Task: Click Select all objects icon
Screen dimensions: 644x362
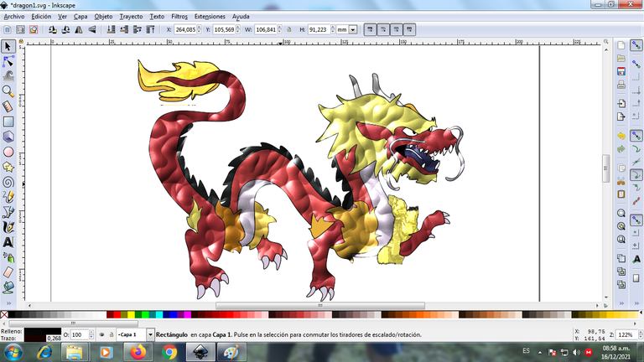Action: 7,29
